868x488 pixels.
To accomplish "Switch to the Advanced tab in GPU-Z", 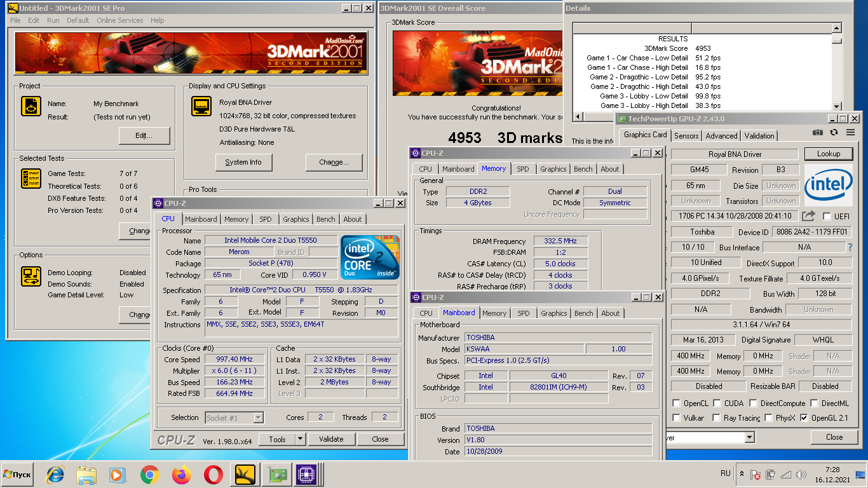I will point(721,136).
